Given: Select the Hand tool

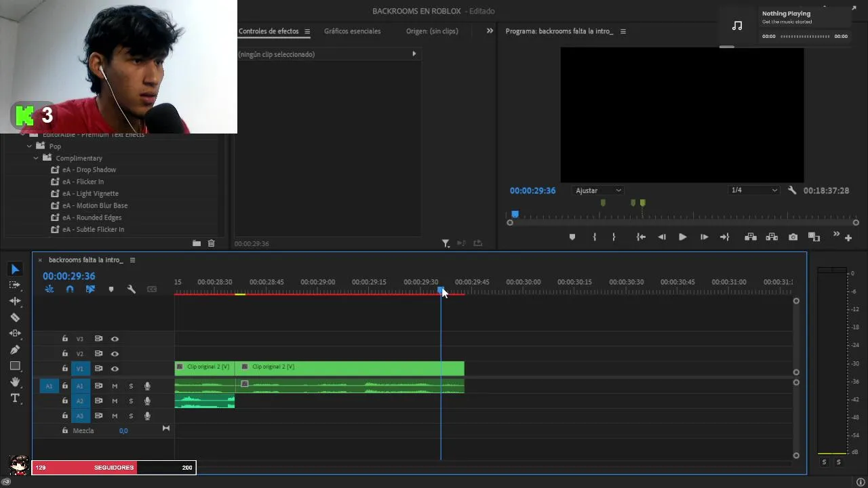Looking at the screenshot, I should [x=15, y=382].
